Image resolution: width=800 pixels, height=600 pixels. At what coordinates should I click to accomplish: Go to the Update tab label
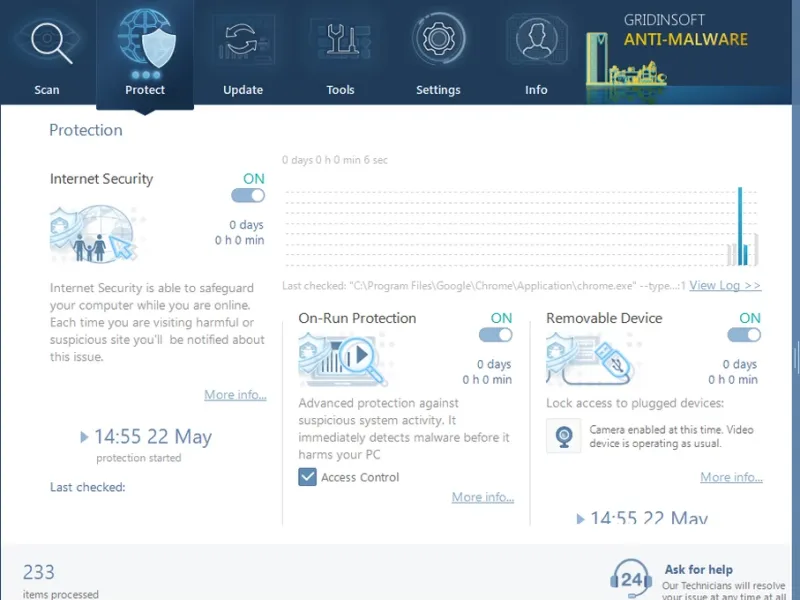pyautogui.click(x=243, y=90)
